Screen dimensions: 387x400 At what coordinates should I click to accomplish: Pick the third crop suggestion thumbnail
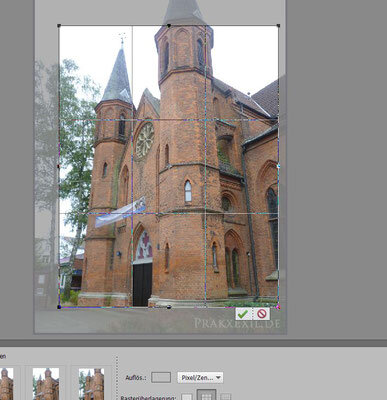pos(91,384)
